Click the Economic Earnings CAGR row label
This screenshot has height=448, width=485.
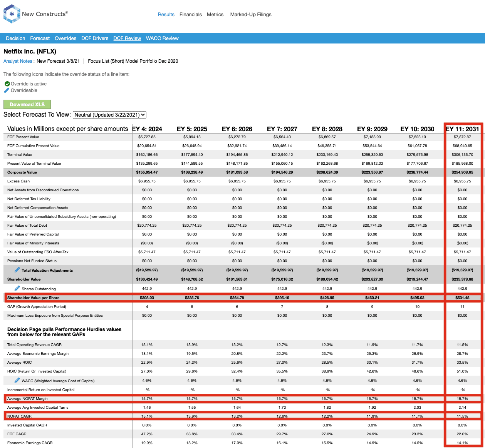(x=30, y=443)
